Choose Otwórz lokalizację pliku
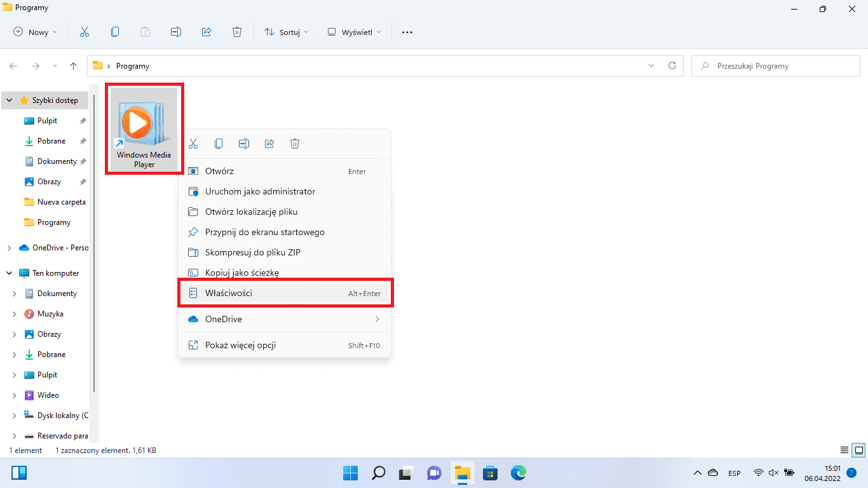The image size is (868, 488). [x=285, y=212]
